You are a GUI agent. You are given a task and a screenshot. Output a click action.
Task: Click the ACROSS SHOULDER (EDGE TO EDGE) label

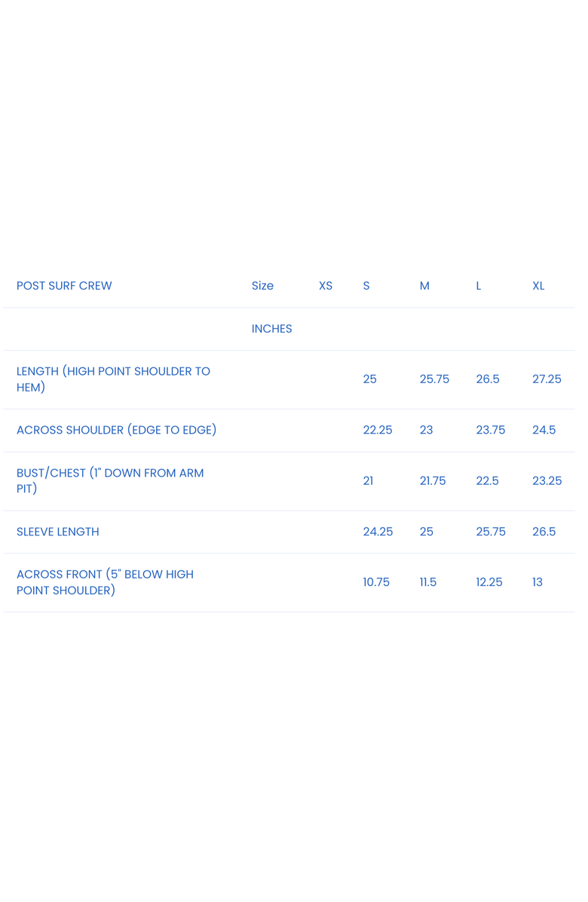coord(116,430)
